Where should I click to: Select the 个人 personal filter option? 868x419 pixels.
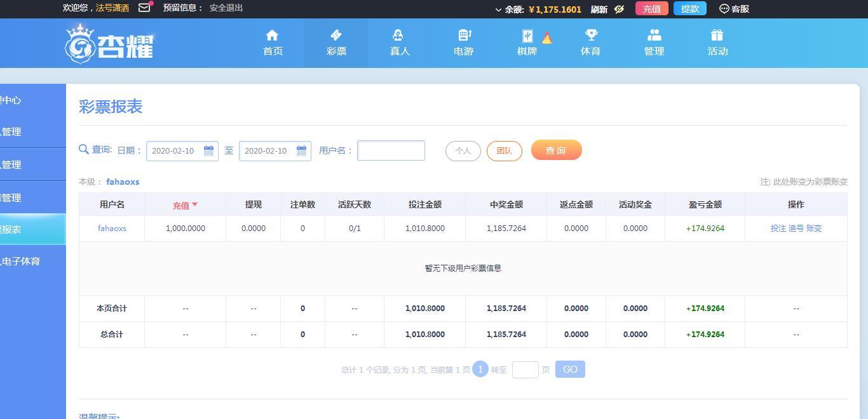point(463,150)
